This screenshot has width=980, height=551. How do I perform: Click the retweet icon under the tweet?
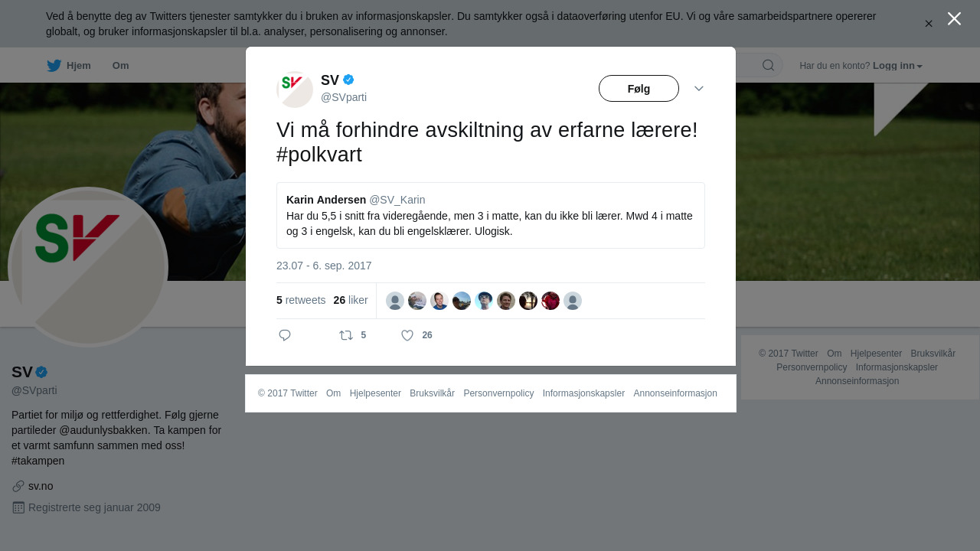pyautogui.click(x=346, y=335)
